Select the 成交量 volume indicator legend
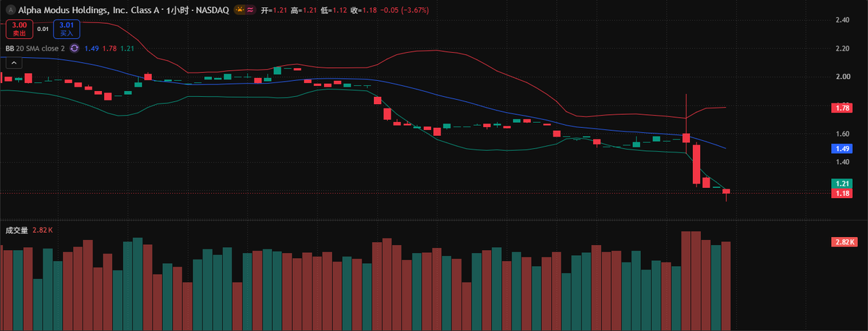 17,230
